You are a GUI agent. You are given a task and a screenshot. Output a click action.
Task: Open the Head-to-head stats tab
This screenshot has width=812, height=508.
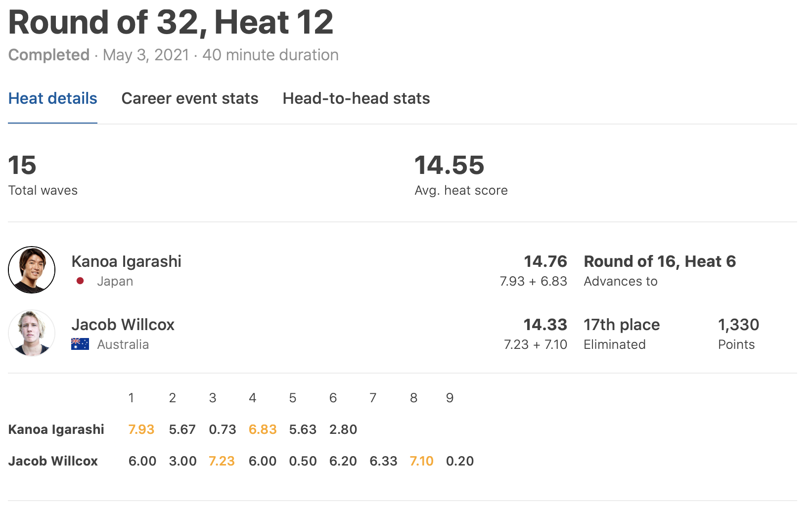(356, 98)
